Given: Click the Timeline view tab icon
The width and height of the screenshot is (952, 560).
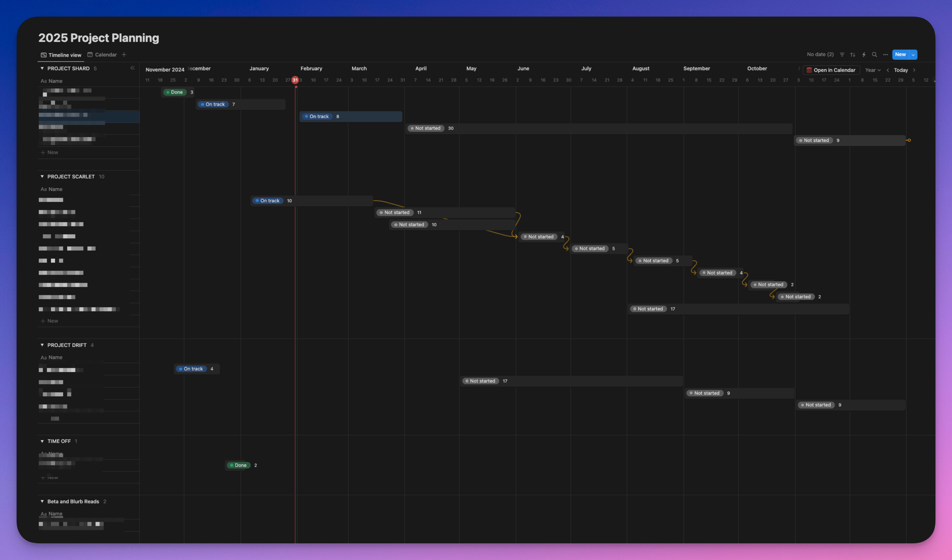Looking at the screenshot, I should 44,55.
